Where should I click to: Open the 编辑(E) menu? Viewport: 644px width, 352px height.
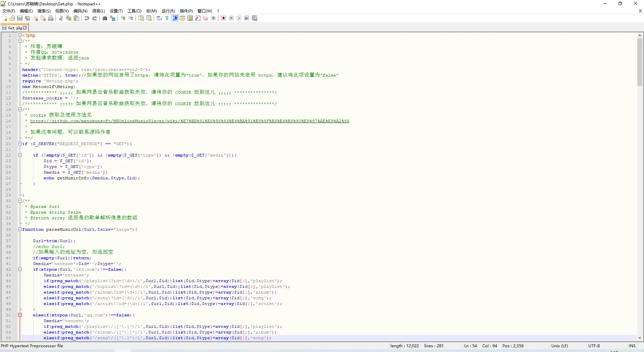click(26, 11)
